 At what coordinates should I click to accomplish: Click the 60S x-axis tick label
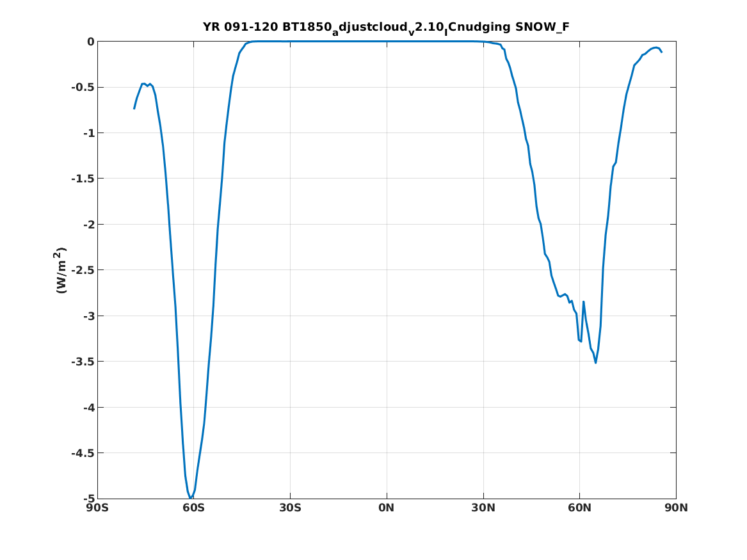point(193,508)
